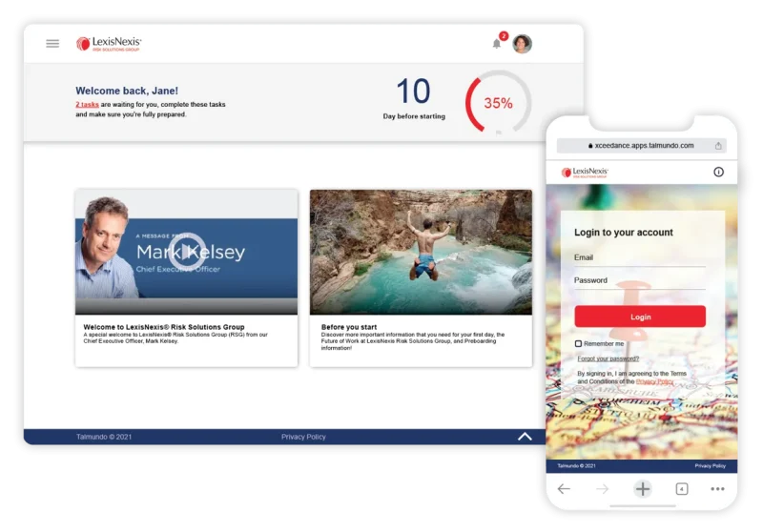
Task: Open the Privacy Policy link in login terms
Action: [654, 381]
